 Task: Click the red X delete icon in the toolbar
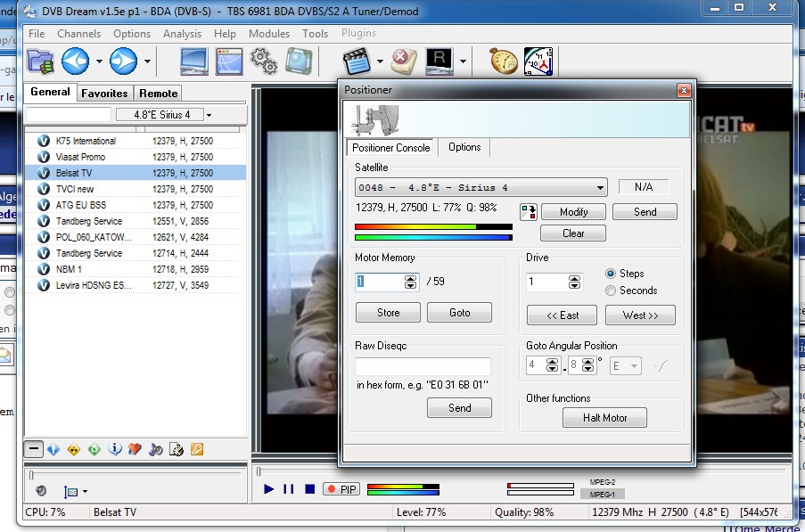404,61
